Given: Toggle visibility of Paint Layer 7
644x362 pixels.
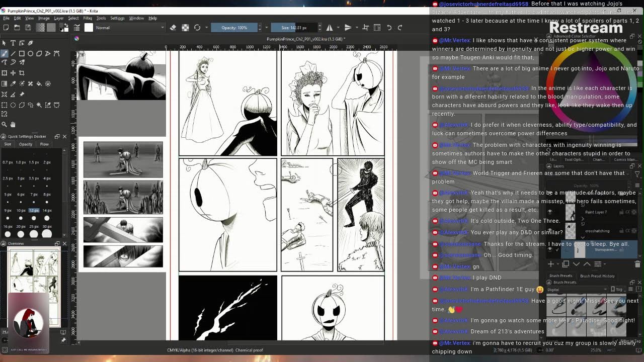Looking at the screenshot, I should tap(550, 212).
